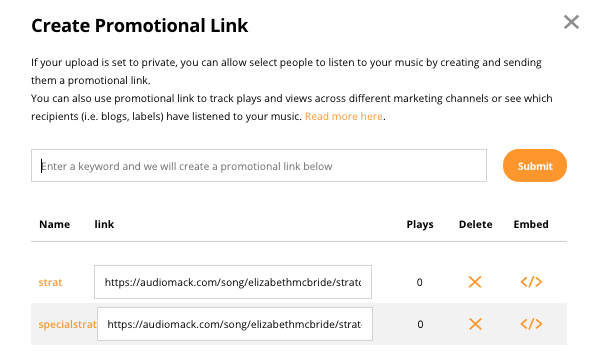Close the Create Promotional Link dialog
Image resolution: width=597 pixels, height=360 pixels.
(571, 22)
